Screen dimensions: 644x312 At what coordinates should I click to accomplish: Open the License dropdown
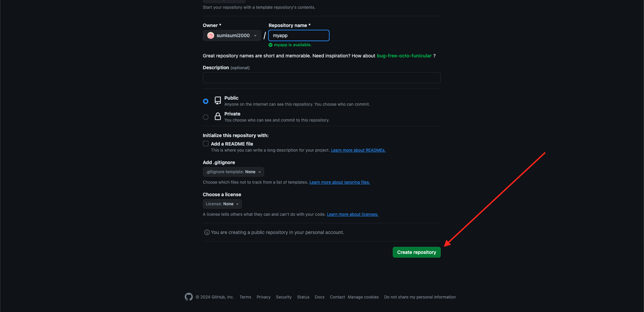[222, 204]
